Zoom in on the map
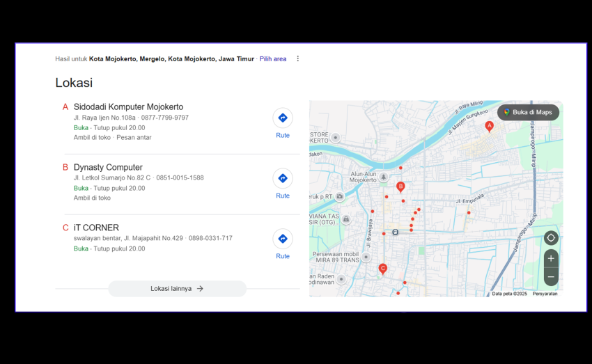Image resolution: width=592 pixels, height=364 pixels. 551,258
